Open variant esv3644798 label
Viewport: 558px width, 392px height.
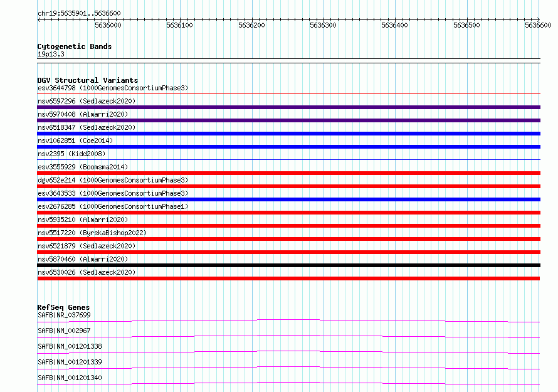113,88
